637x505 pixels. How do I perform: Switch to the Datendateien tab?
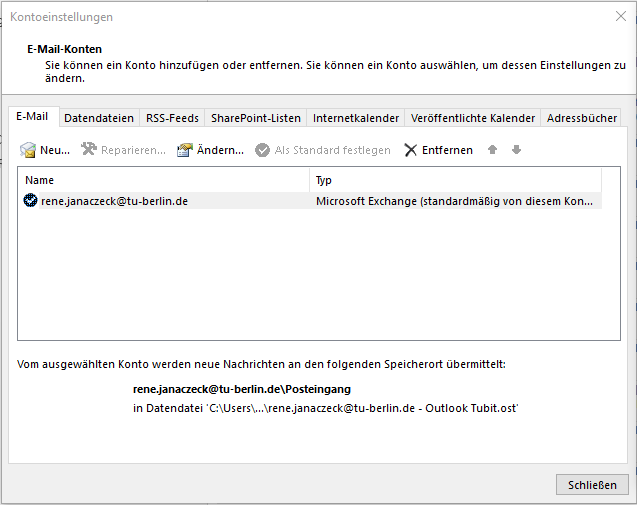coord(99,118)
